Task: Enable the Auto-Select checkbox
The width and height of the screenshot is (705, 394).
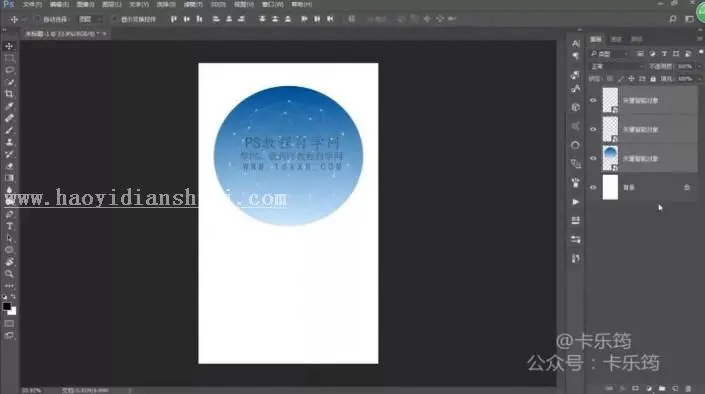Action: pyautogui.click(x=37, y=19)
